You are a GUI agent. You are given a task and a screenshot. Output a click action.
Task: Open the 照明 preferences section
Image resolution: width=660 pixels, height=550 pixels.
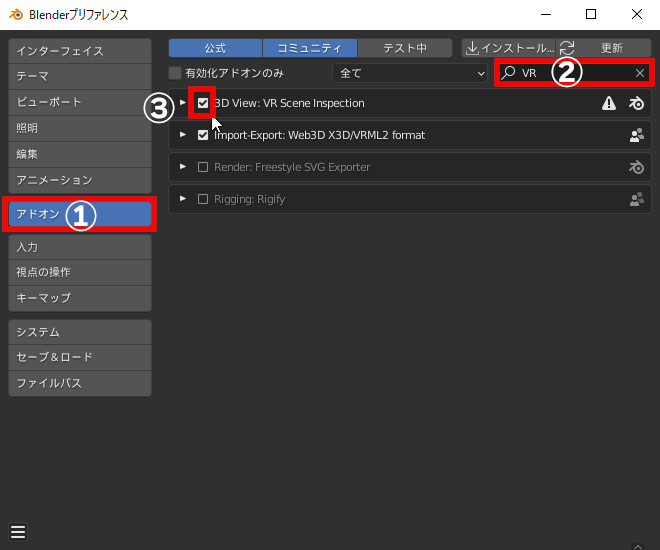click(80, 128)
